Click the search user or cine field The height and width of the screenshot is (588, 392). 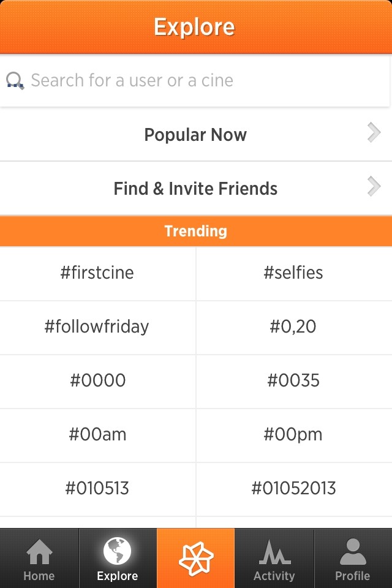[202, 80]
